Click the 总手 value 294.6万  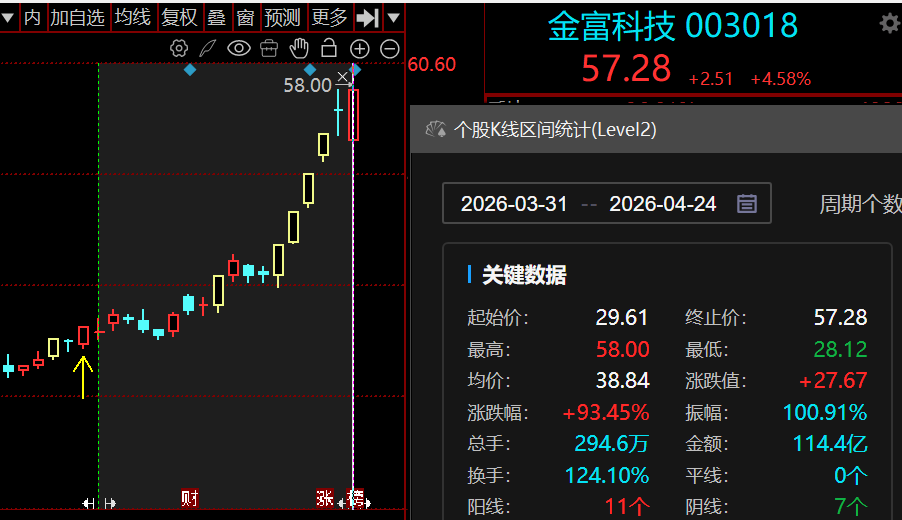point(611,443)
